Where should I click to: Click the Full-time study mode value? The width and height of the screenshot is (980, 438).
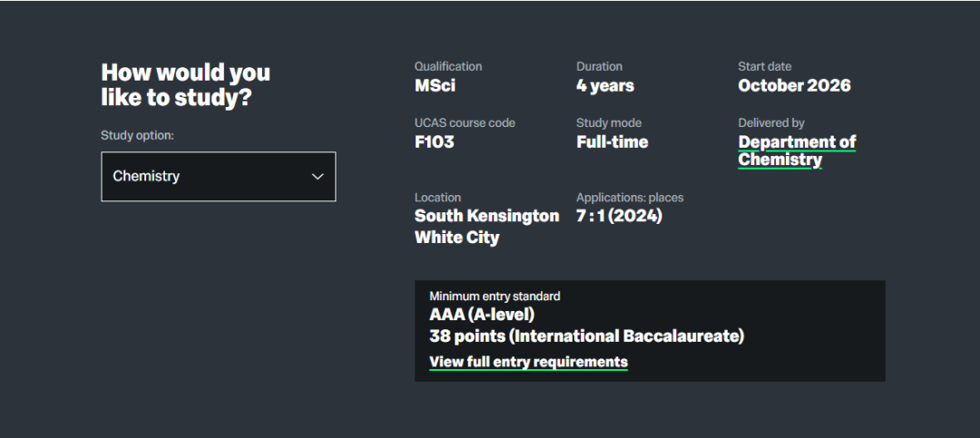click(612, 142)
